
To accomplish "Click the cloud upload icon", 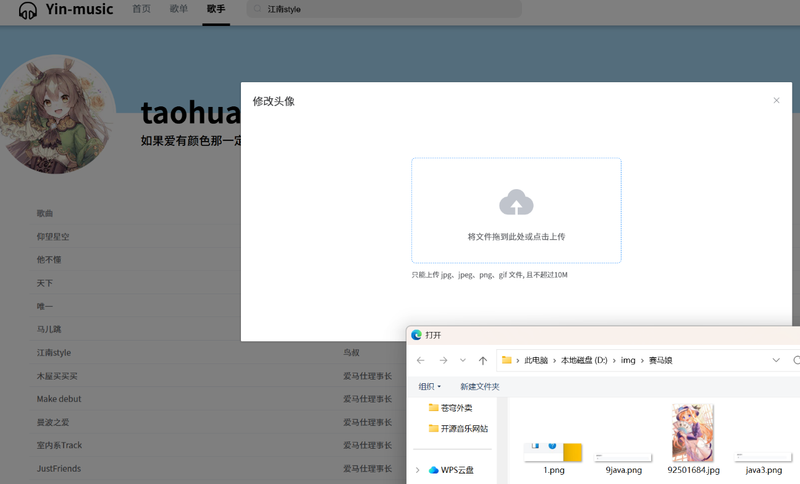I will tap(516, 203).
